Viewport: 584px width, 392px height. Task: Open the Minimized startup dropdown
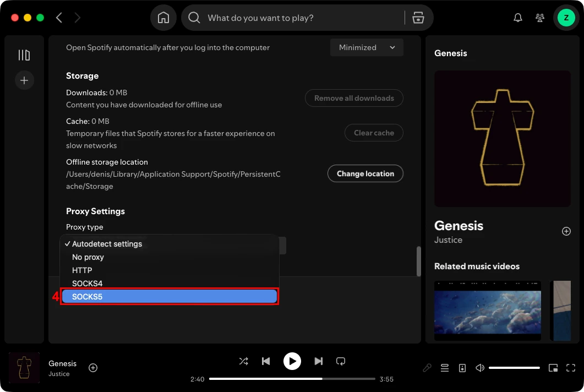pos(367,47)
